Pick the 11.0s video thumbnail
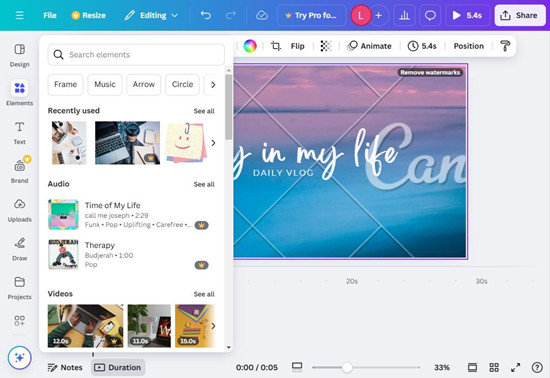Image resolution: width=550 pixels, height=378 pixels. click(x=149, y=326)
